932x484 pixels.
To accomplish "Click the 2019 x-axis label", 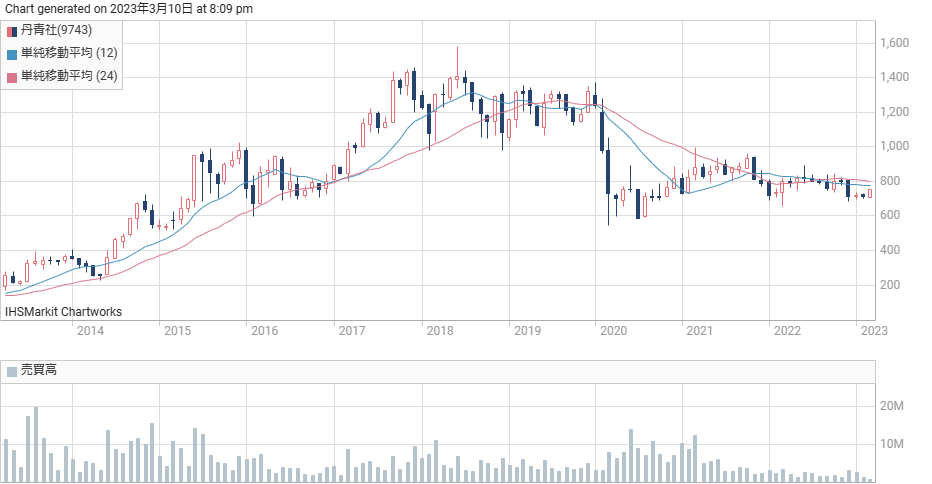I will pyautogui.click(x=527, y=331).
